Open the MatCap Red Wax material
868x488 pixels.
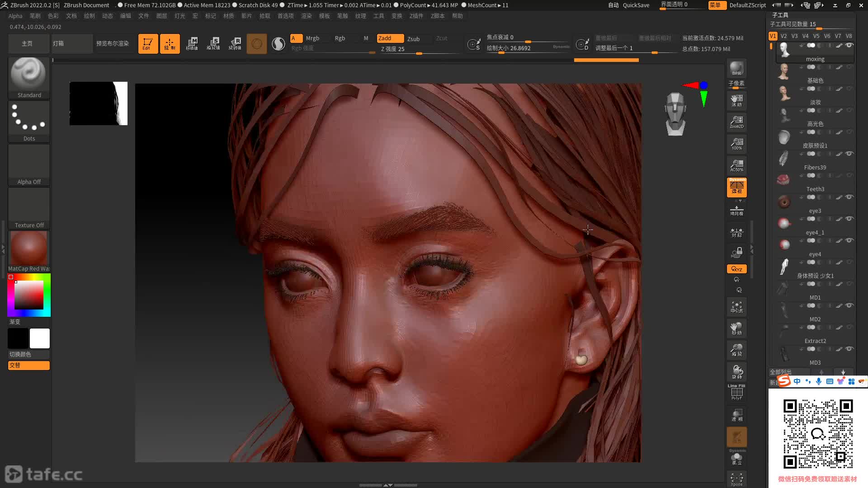tap(29, 249)
